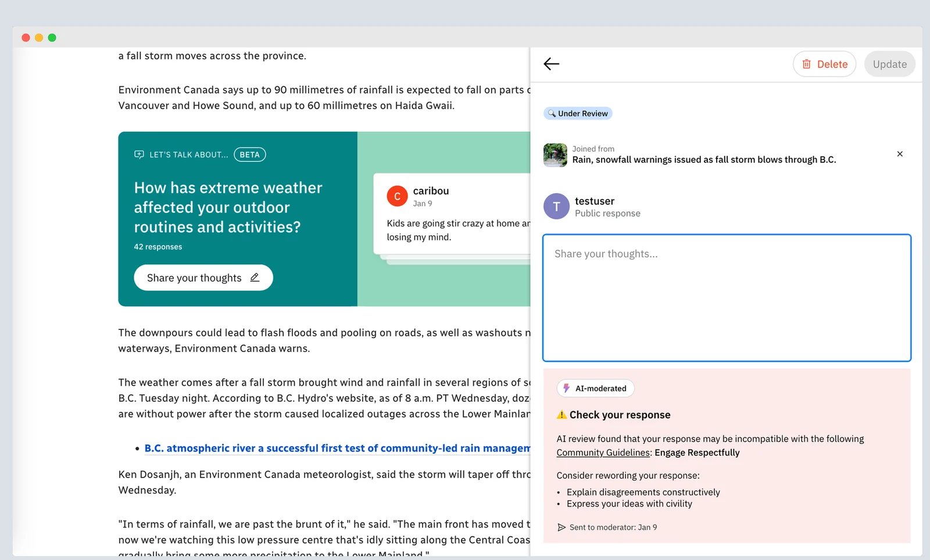Click the AI-moderated lightning badge
This screenshot has height=560, width=930.
coord(595,388)
